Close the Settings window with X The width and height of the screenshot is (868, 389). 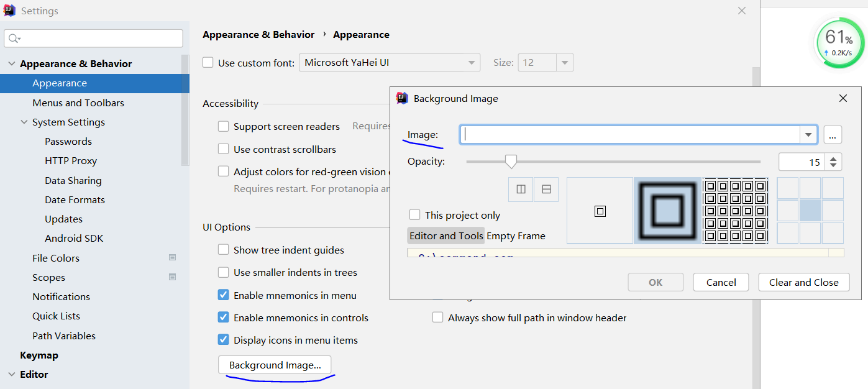[x=741, y=11]
